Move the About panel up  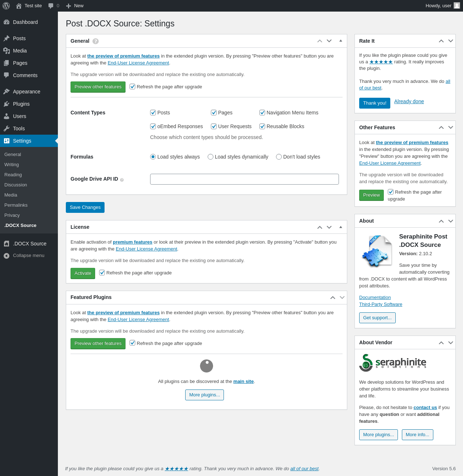tap(441, 221)
